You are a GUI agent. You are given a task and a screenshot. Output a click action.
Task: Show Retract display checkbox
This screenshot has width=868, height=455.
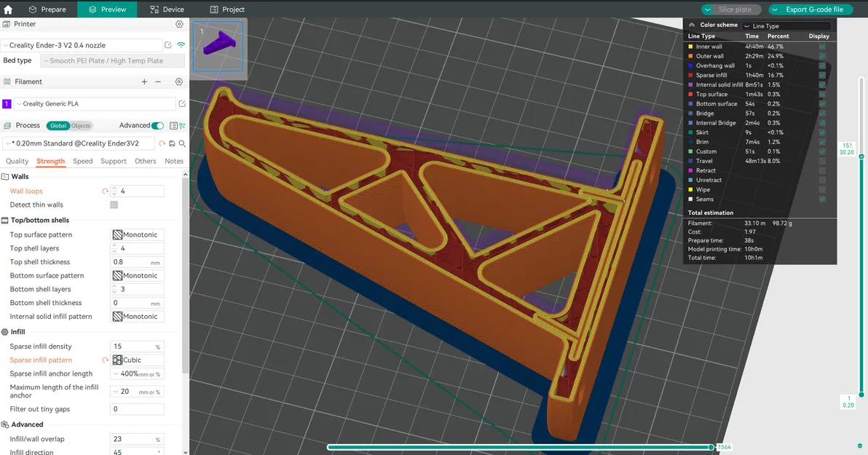point(822,170)
